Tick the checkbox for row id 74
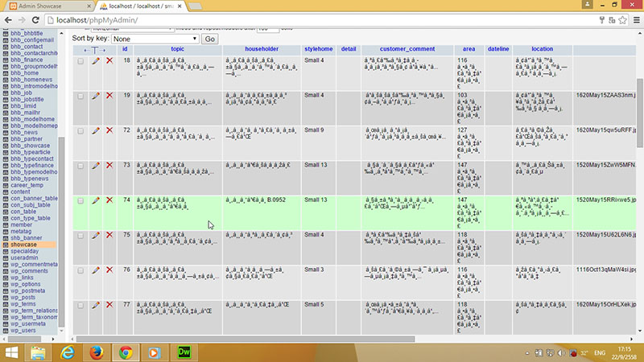 click(80, 200)
